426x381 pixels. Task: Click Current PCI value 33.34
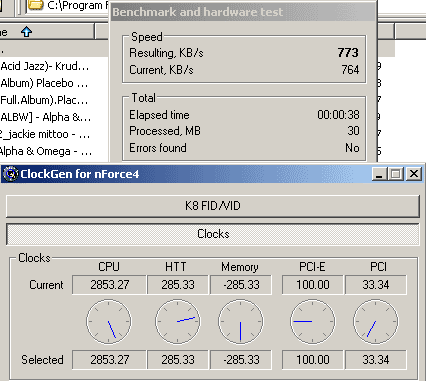(376, 285)
